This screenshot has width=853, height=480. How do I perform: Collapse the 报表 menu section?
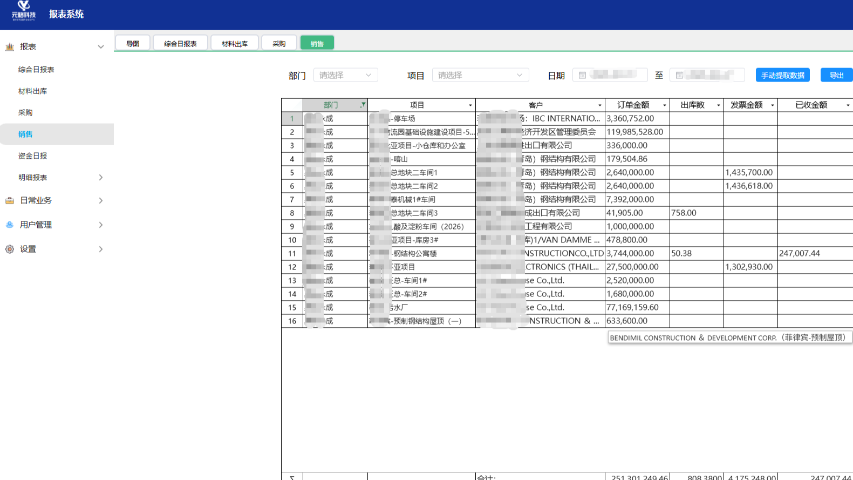click(100, 47)
